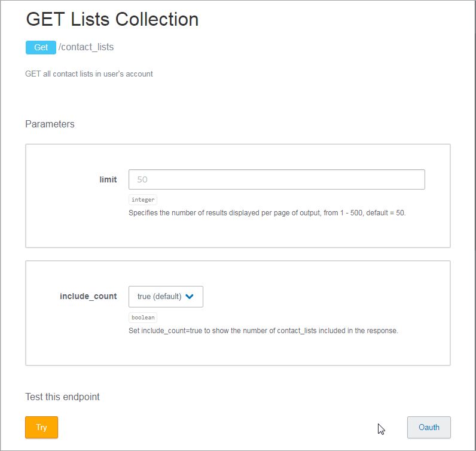
Task: Click the blue Get method badge
Action: tap(41, 47)
